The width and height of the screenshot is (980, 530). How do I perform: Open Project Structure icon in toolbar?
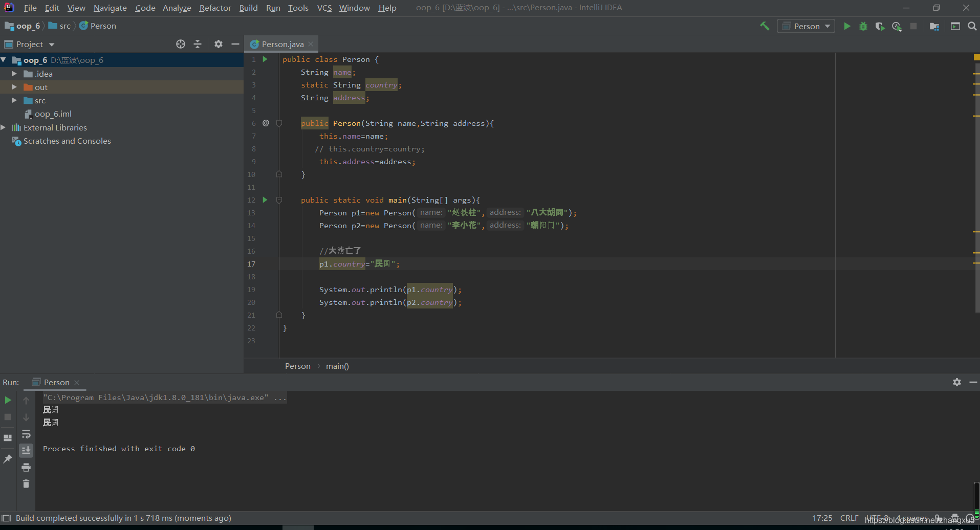934,26
